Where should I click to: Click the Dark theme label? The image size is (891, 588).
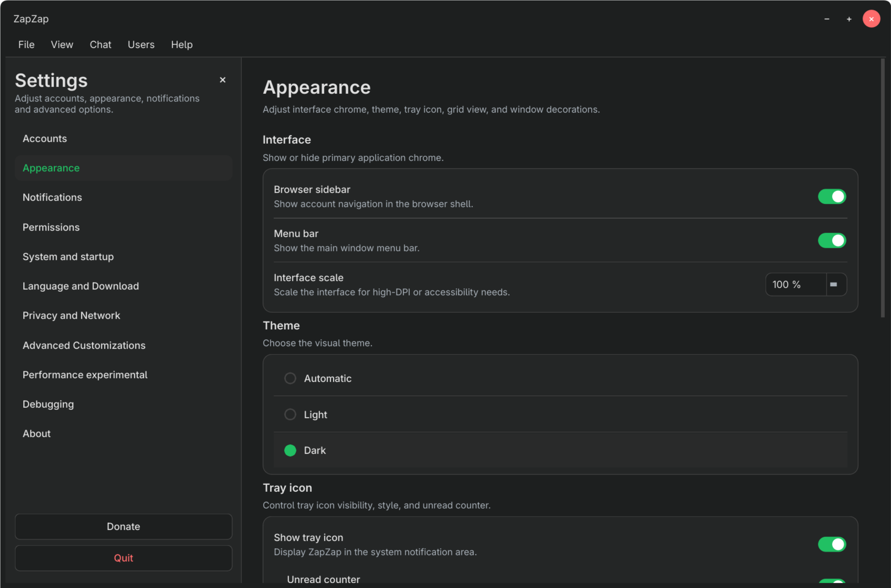(x=315, y=451)
